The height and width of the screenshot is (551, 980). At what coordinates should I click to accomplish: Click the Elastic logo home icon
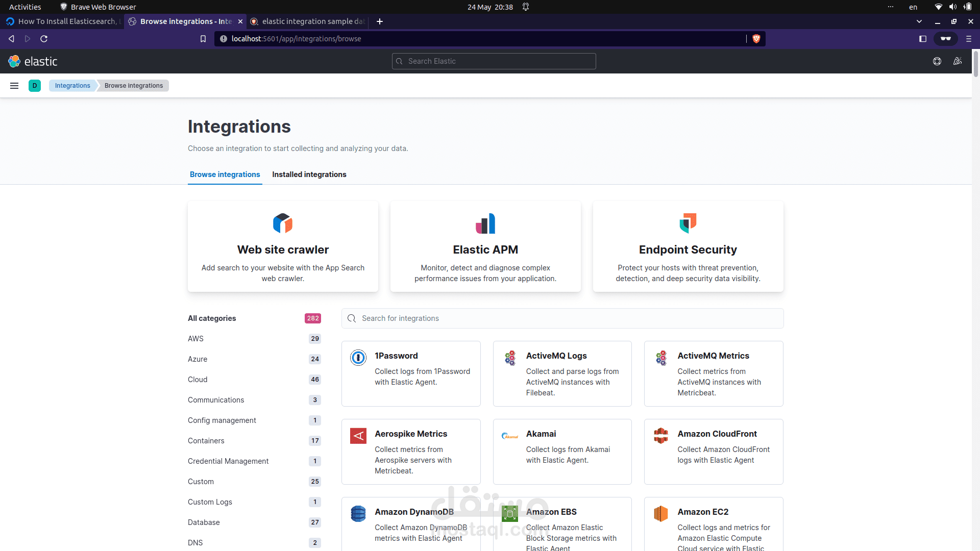14,61
